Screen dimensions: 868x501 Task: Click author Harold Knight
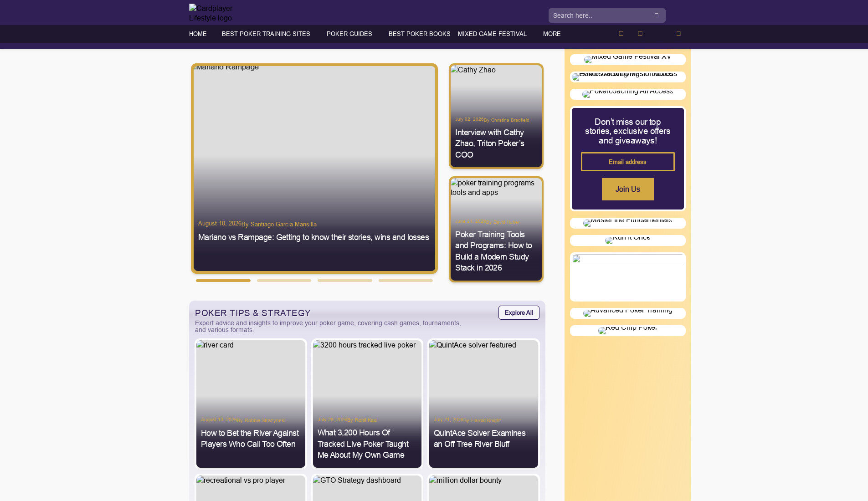click(x=486, y=420)
